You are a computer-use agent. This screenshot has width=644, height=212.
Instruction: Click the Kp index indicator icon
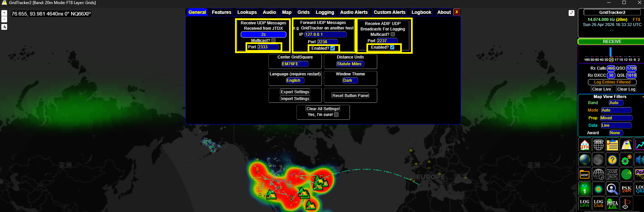pyautogui.click(x=585, y=189)
